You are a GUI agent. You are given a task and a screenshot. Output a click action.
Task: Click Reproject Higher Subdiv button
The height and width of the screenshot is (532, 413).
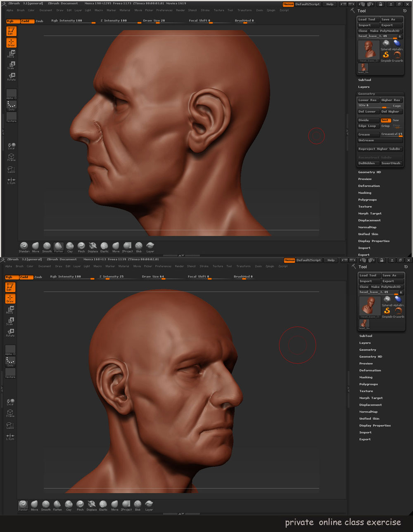click(x=379, y=149)
